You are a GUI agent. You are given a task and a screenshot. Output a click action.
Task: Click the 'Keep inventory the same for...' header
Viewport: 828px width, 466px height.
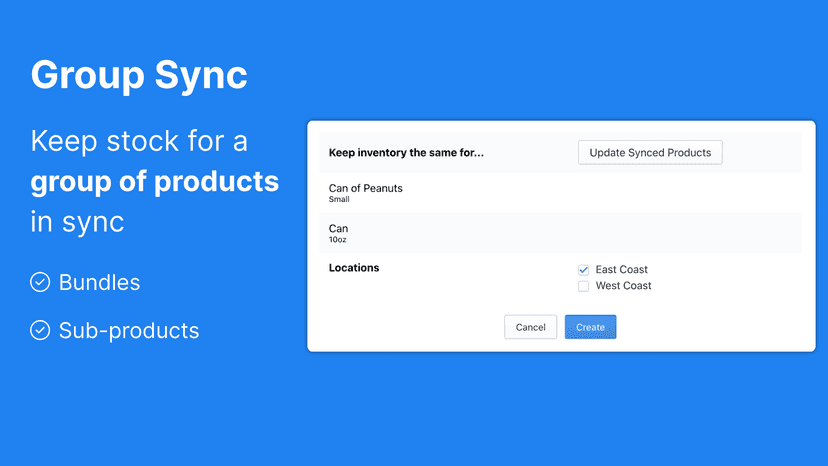(406, 153)
